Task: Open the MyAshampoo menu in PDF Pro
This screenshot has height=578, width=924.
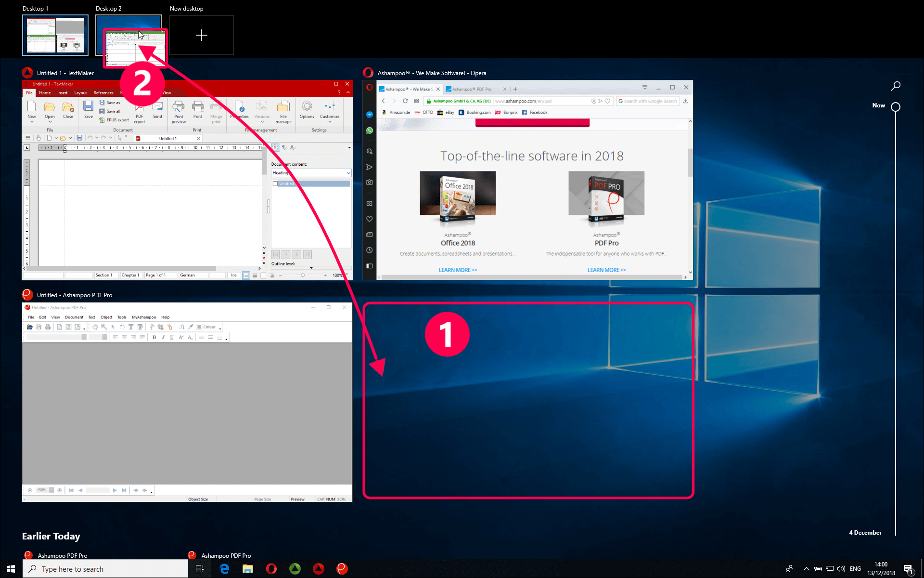Action: (144, 317)
